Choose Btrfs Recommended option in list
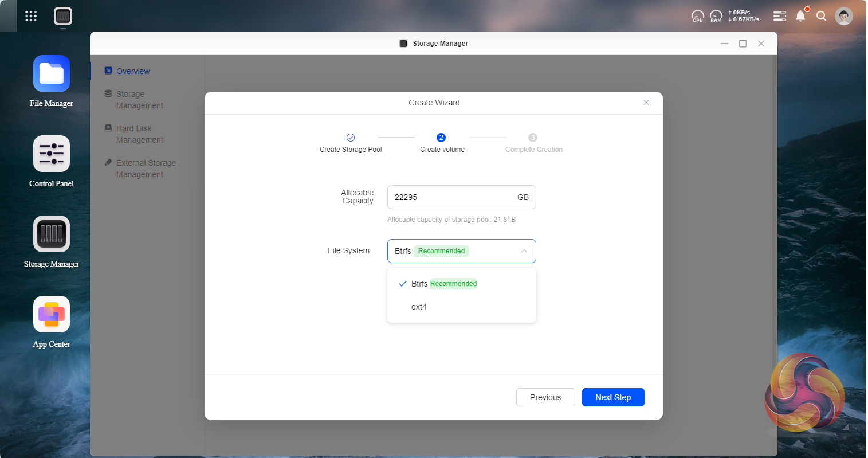Screen dimensions: 868x458 coord(444,284)
